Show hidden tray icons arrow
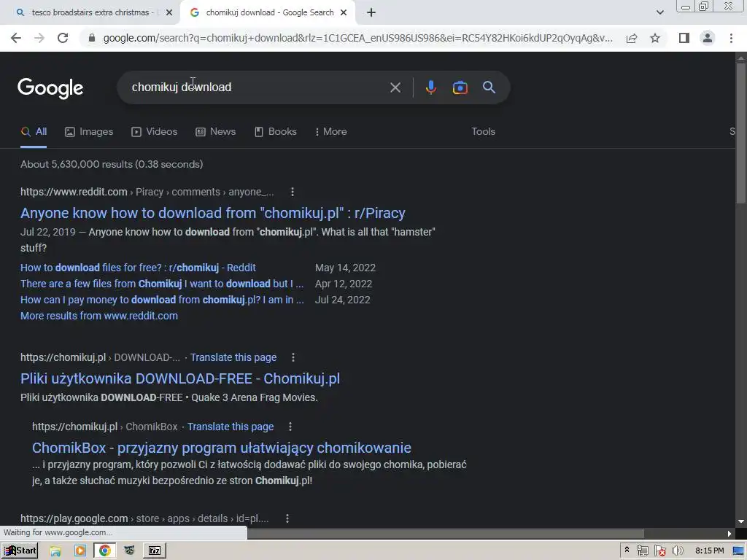Screen dimensions: 747x560 (627, 550)
